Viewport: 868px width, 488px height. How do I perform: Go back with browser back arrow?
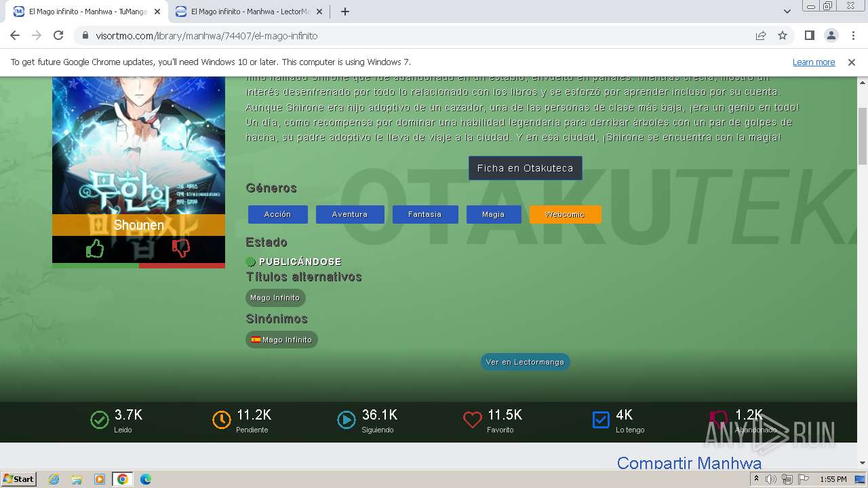15,35
